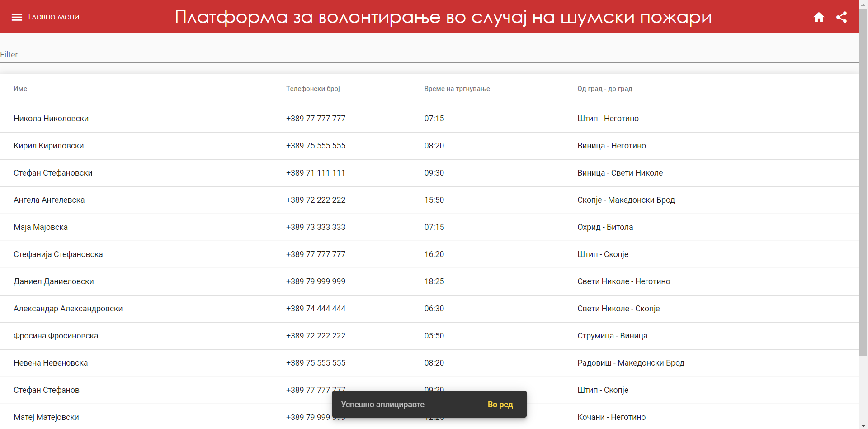Image resolution: width=868 pixels, height=429 pixels.
Task: Sort by 'Од град - до град' column
Action: pyautogui.click(x=604, y=89)
